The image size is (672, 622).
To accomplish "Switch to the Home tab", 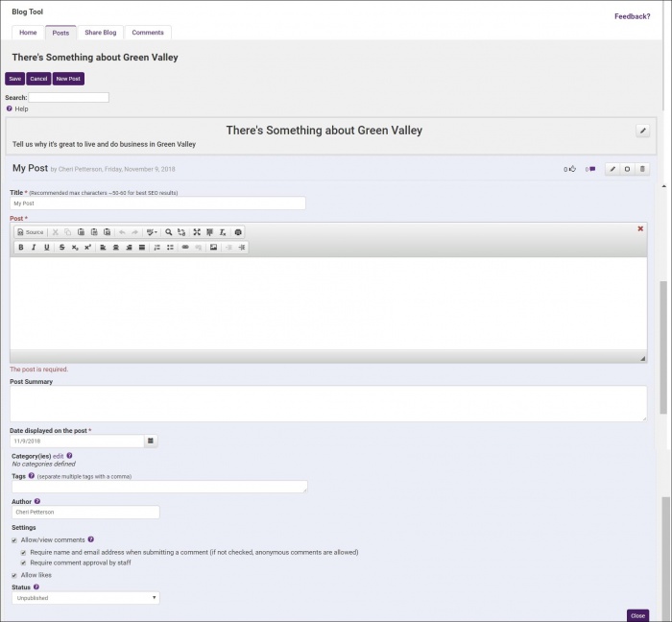I will pyautogui.click(x=28, y=33).
